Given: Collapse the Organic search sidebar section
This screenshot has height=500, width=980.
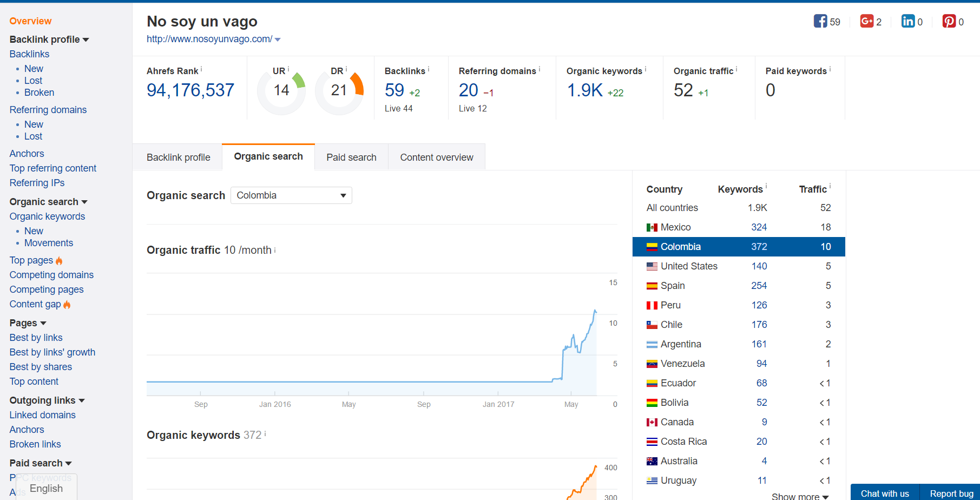Looking at the screenshot, I should point(84,202).
